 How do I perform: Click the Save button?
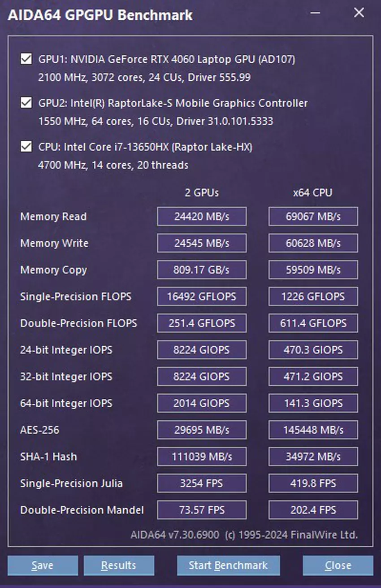point(43,566)
